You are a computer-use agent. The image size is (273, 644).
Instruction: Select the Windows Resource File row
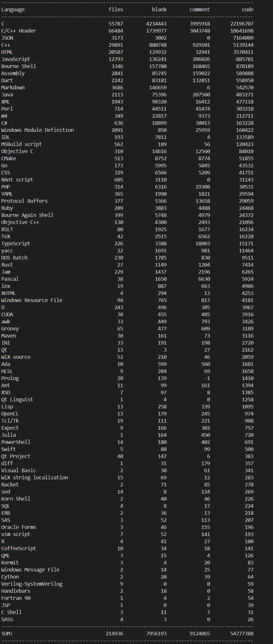tap(127, 300)
